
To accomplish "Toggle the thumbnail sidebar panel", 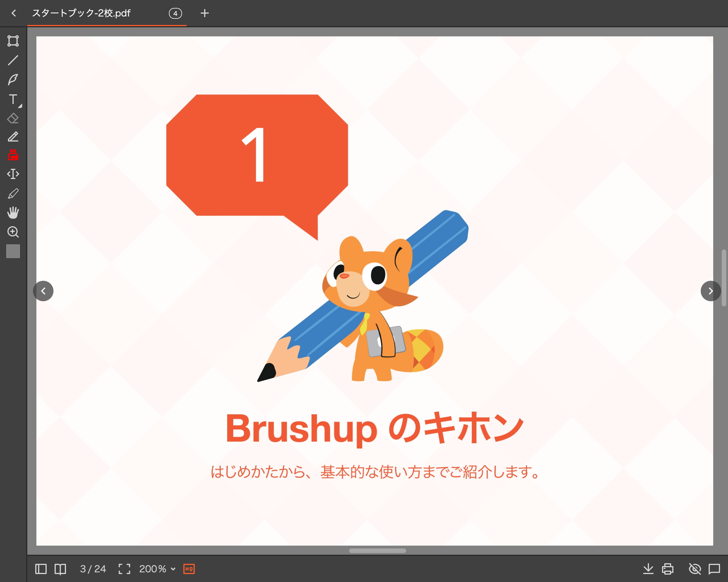I will point(41,569).
